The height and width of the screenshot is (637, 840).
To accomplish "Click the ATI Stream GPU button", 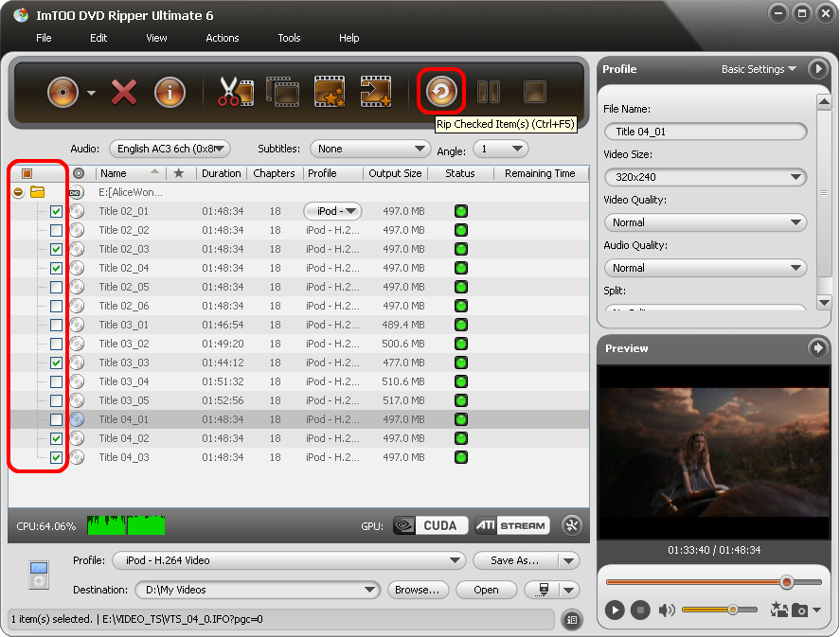I will (x=512, y=525).
